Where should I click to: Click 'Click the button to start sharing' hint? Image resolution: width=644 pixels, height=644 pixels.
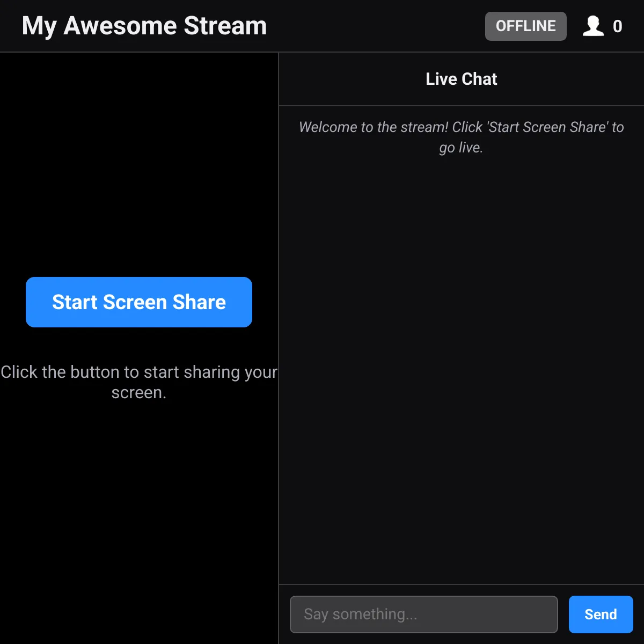(x=139, y=382)
